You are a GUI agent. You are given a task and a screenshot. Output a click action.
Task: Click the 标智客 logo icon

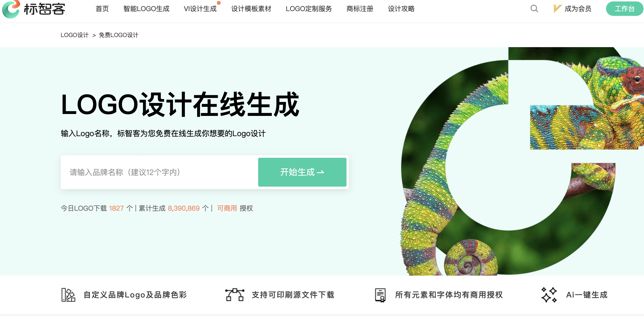tap(11, 9)
